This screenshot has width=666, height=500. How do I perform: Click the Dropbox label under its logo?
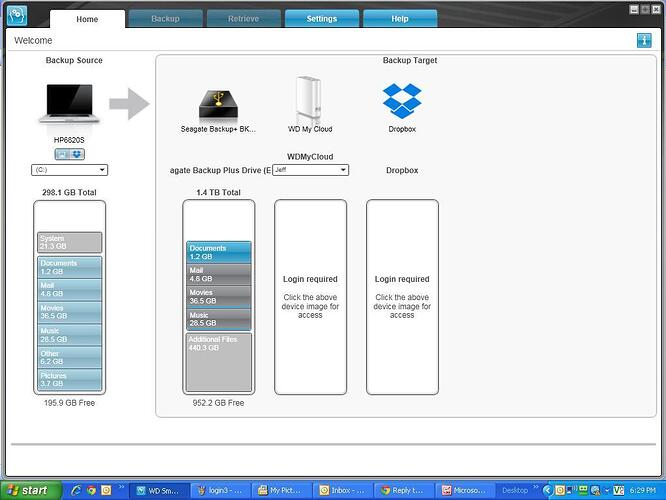coord(402,129)
